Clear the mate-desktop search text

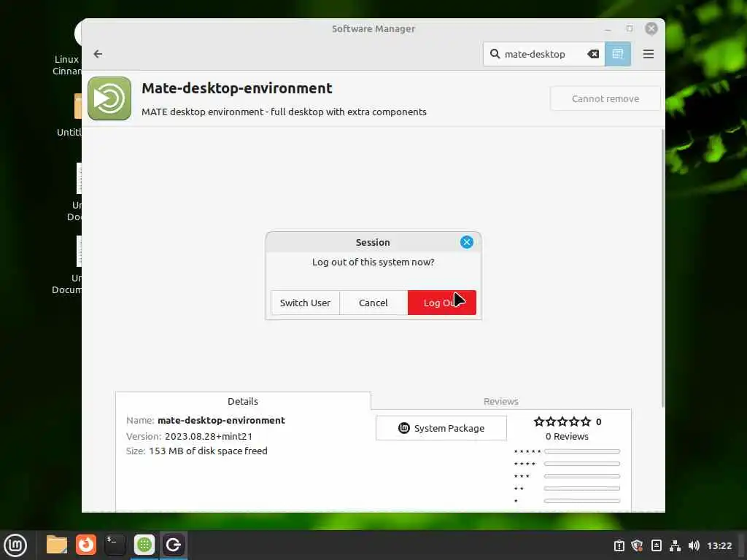click(592, 54)
